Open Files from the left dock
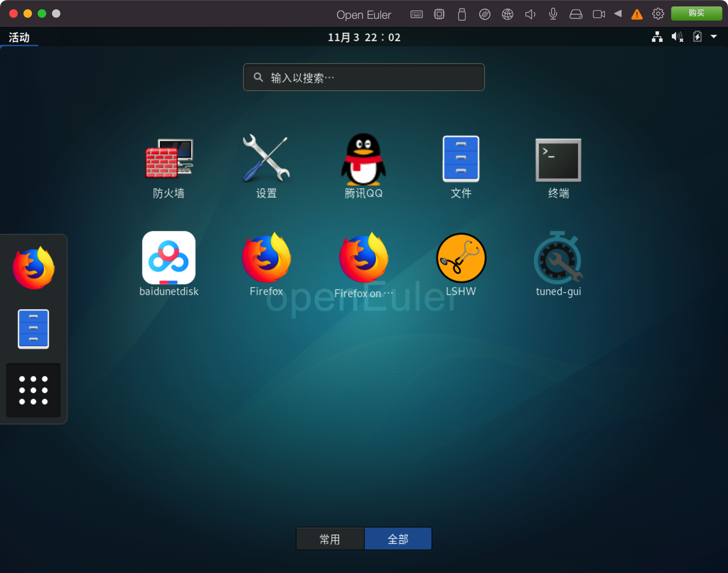This screenshot has width=728, height=573. point(33,329)
